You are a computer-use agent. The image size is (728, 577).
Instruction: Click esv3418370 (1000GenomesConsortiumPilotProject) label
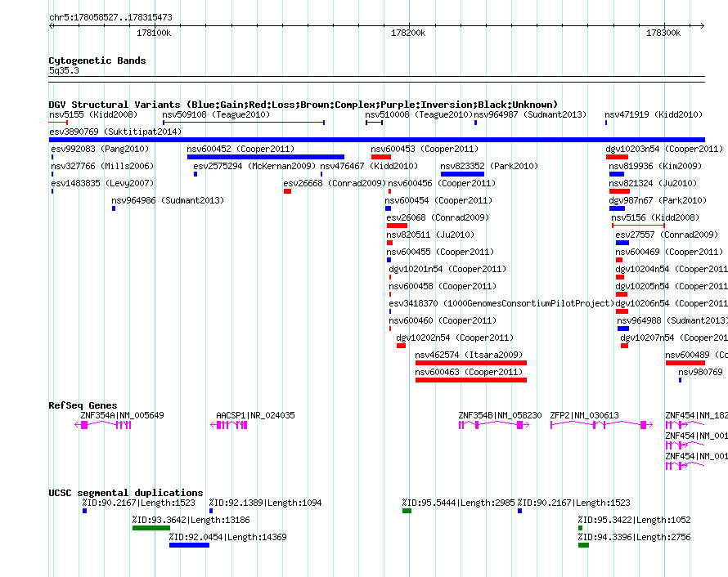[501, 303]
